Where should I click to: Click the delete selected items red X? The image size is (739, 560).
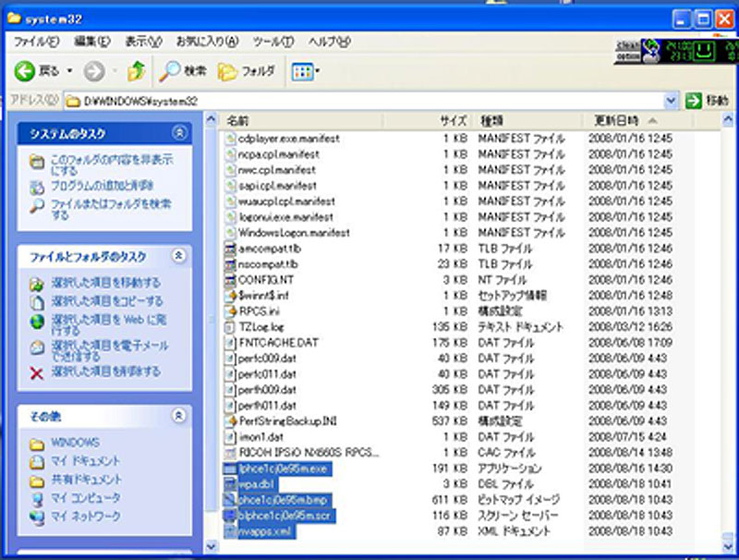click(36, 372)
